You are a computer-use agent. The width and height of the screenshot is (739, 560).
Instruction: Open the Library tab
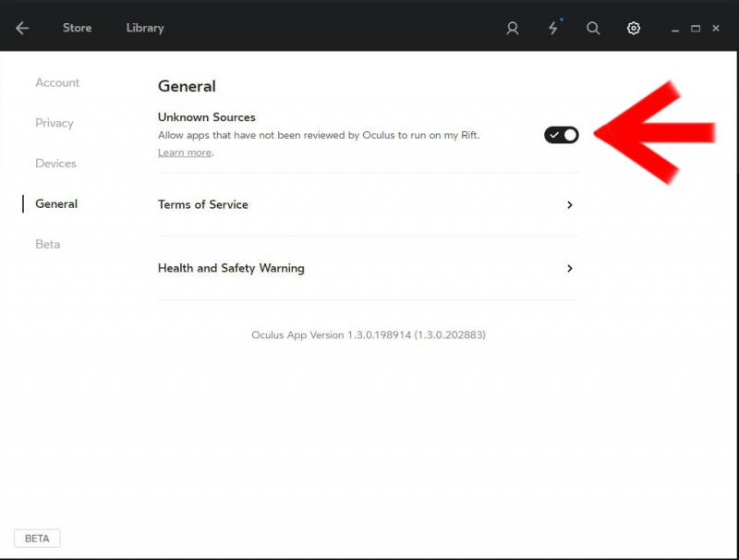(x=145, y=29)
